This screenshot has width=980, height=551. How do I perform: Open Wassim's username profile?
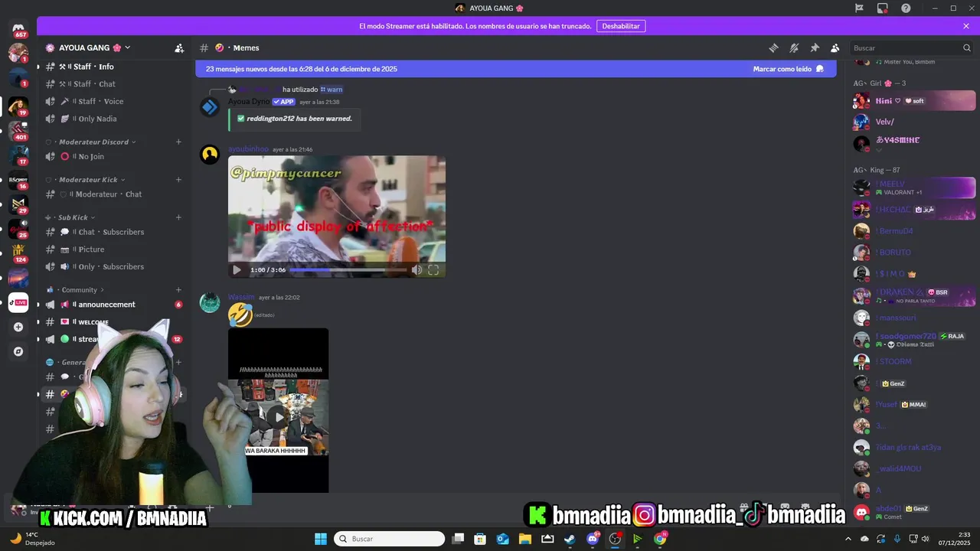(241, 297)
